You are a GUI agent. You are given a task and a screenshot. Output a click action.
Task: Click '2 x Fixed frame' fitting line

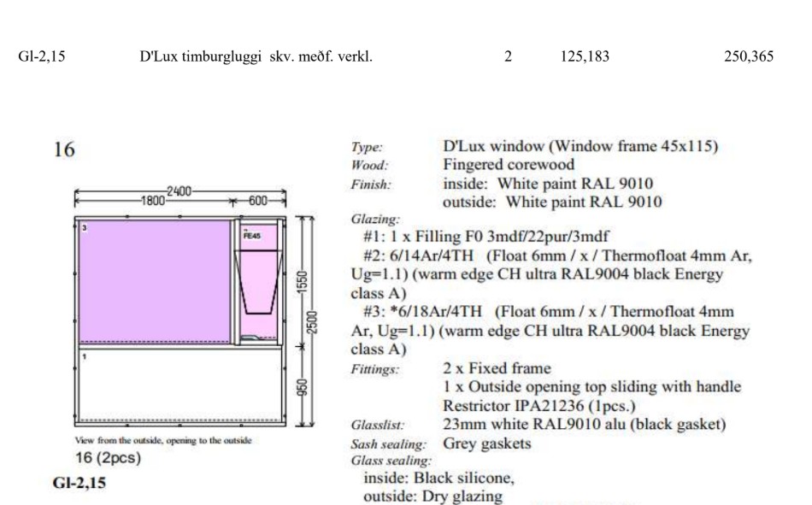coord(497,368)
